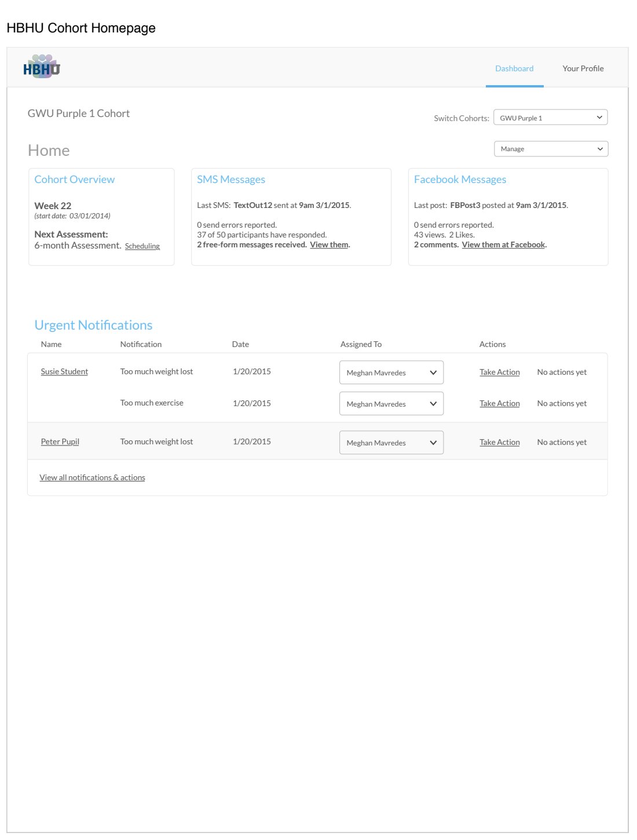Image resolution: width=637 pixels, height=840 pixels.
Task: Change assignee for Peter Pupil's notification
Action: 391,443
